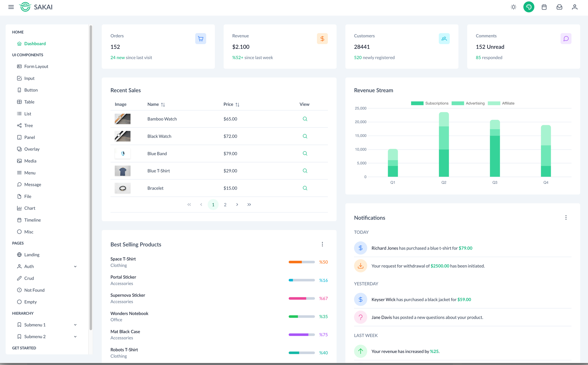Click the SAKAI logo link
This screenshot has height=365, width=588.
click(36, 7)
